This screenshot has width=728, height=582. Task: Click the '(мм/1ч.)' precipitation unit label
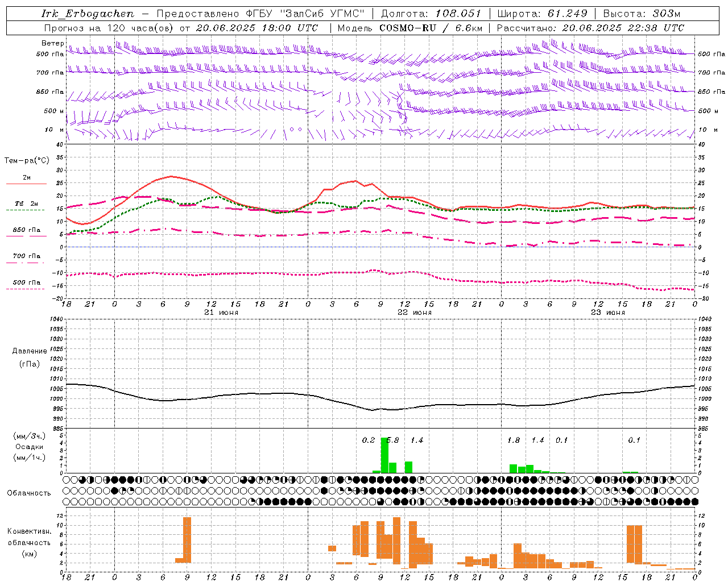30,458
